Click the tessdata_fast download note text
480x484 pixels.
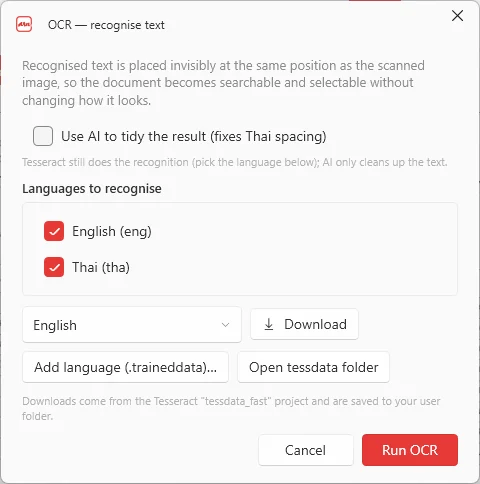(231, 408)
